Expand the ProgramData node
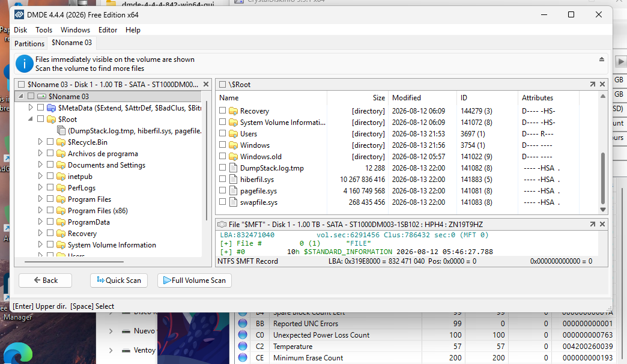 coord(40,222)
